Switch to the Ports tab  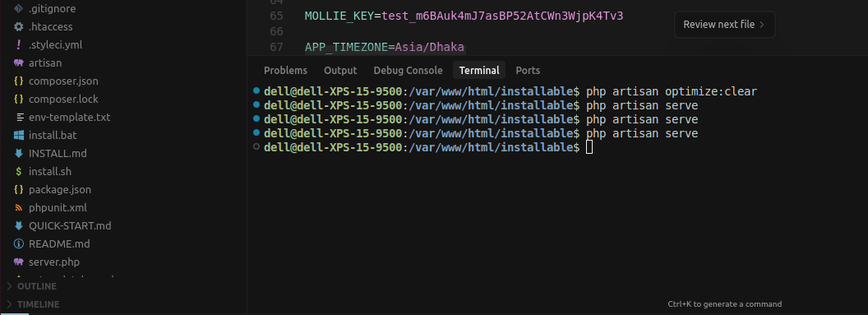[x=528, y=70]
